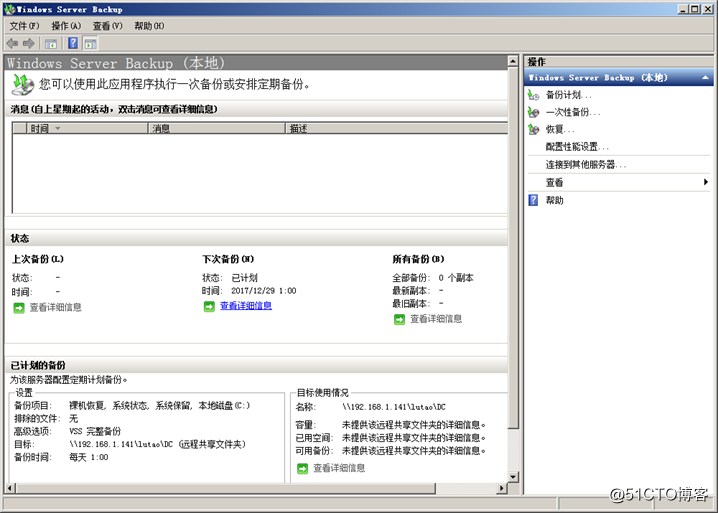
Task: Click the backup disk icon beside the intro text
Action: coord(23,85)
